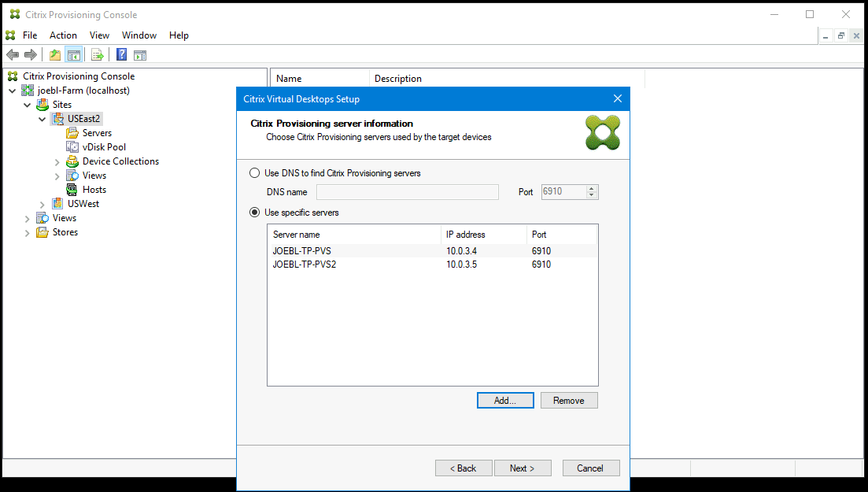Click the Description column header in console

[507, 79]
